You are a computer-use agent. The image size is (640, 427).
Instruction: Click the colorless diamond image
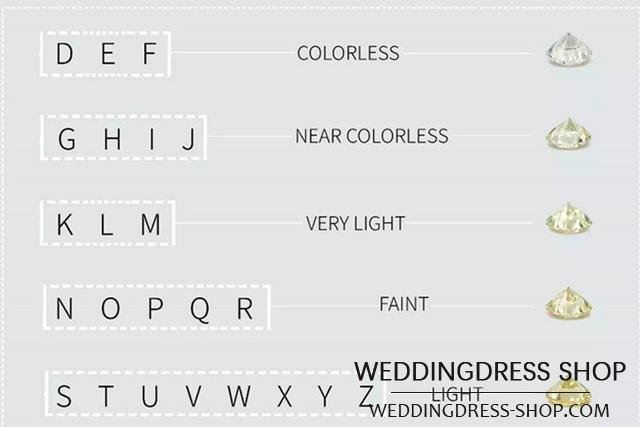[569, 49]
